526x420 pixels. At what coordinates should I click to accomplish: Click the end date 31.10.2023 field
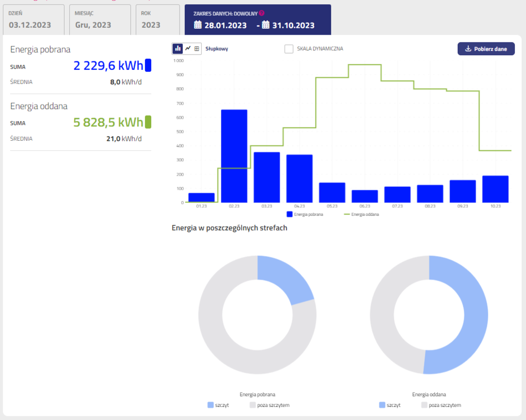click(293, 25)
